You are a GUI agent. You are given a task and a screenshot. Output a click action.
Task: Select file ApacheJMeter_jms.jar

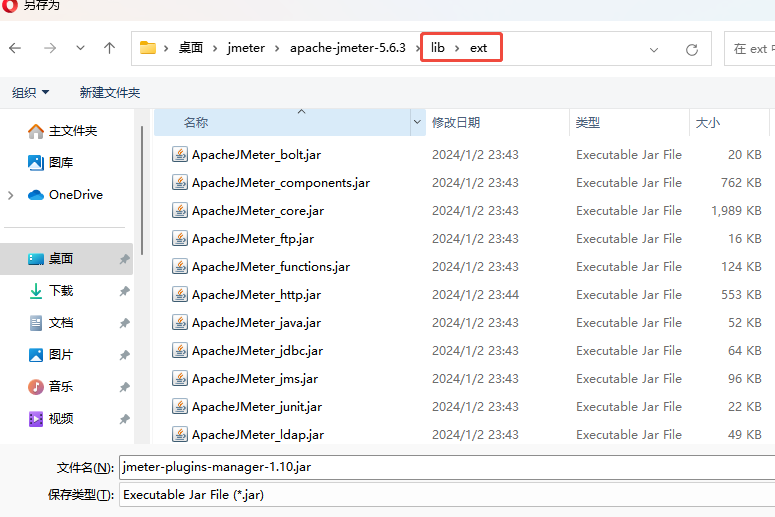(x=255, y=379)
